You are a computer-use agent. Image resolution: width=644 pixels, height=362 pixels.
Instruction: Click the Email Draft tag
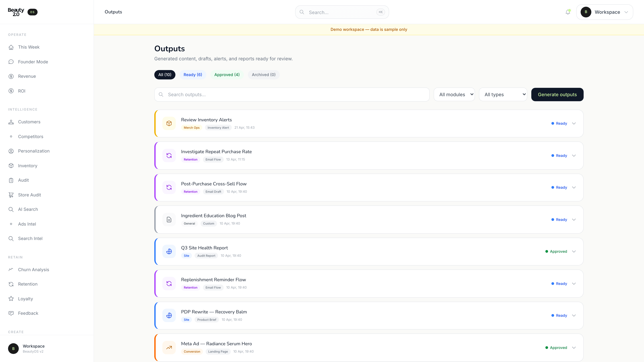coord(213,192)
